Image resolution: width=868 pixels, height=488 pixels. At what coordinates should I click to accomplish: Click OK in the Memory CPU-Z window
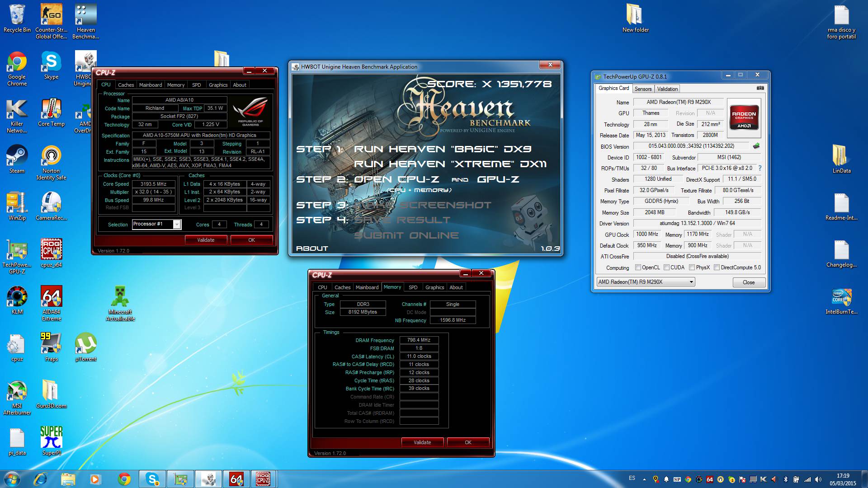pyautogui.click(x=468, y=442)
